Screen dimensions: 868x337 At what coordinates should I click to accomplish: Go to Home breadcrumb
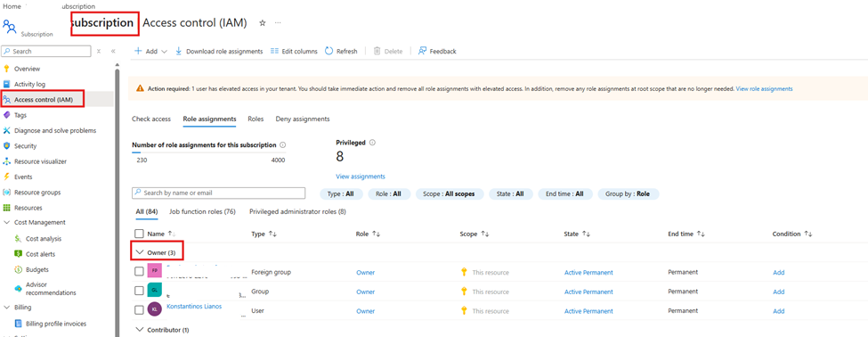[12, 6]
